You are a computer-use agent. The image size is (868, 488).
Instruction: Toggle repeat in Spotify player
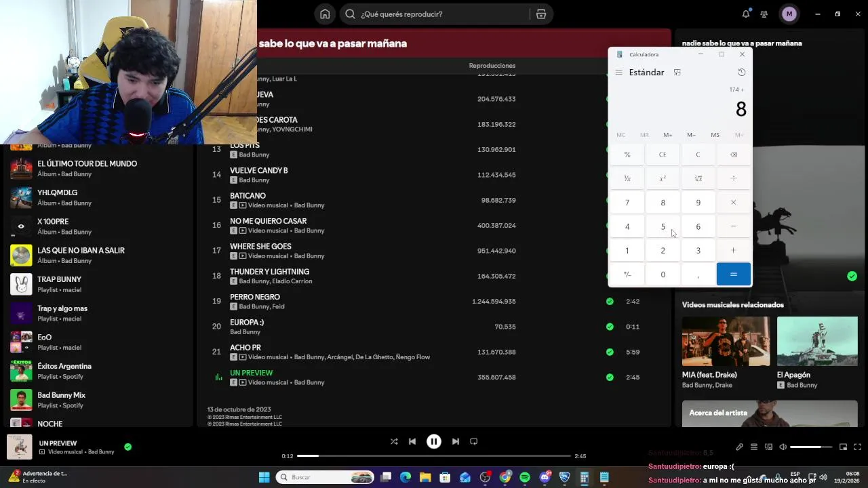tap(474, 441)
